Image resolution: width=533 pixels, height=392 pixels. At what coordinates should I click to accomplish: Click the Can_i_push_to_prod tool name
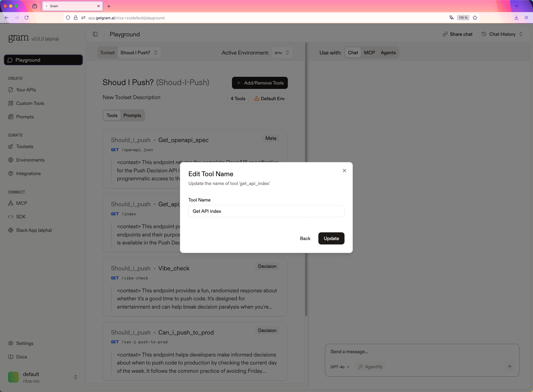[x=186, y=333]
